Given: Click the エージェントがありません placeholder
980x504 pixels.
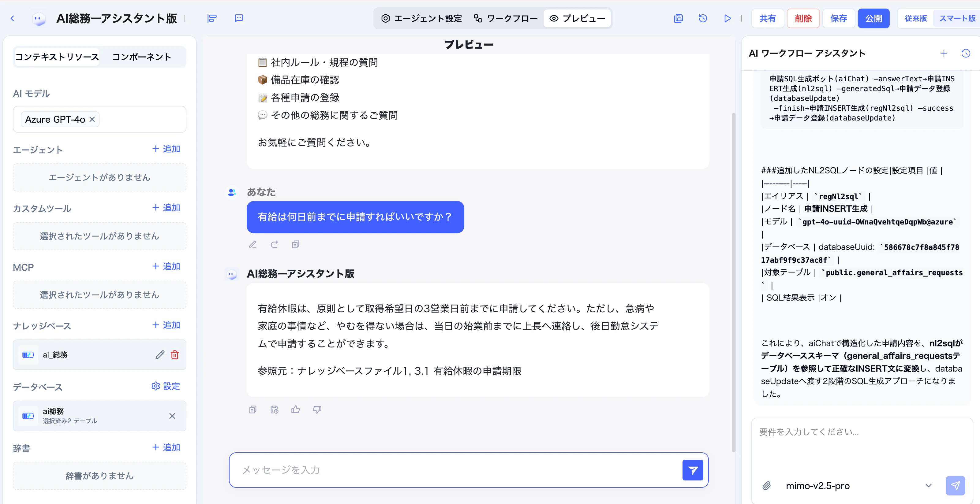Looking at the screenshot, I should 100,177.
